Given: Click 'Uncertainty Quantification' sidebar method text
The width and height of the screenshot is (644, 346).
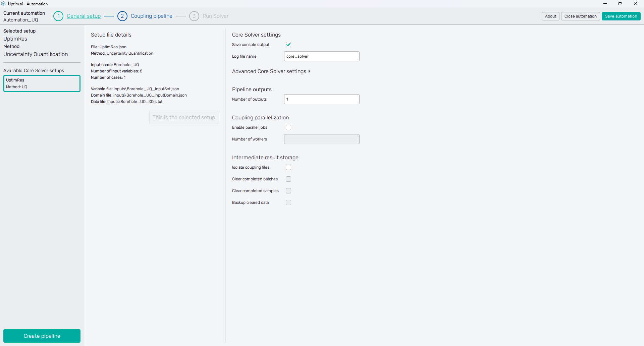Looking at the screenshot, I should (36, 54).
